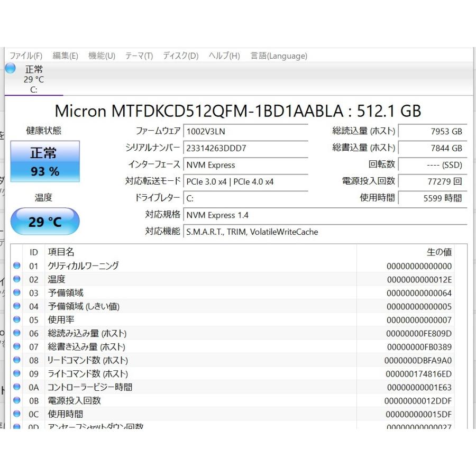476x476 pixels.
Task: Click the 項目名 column header
Action: (x=200, y=252)
